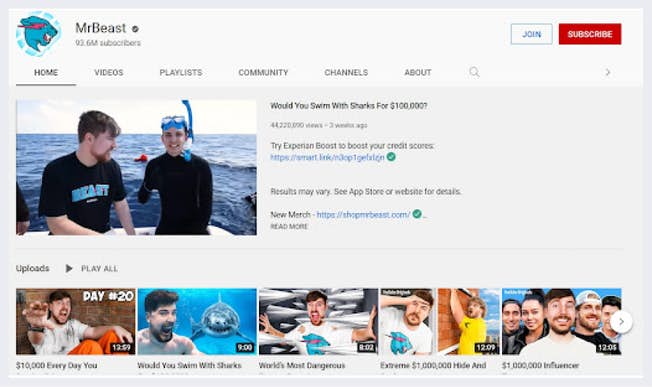Open the $1,000,000 Influencer thumbnail
This screenshot has width=652, height=387.
[x=561, y=322]
